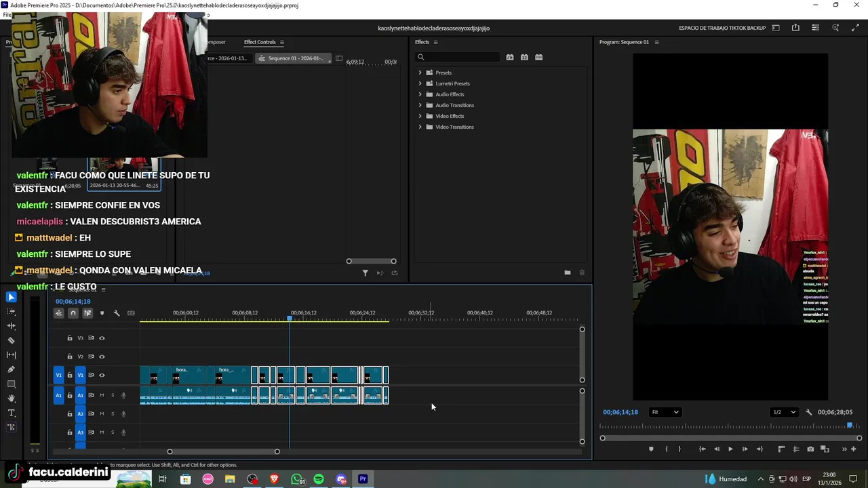Expand the Audio Transitions folder
This screenshot has width=868, height=488.
[x=420, y=105]
